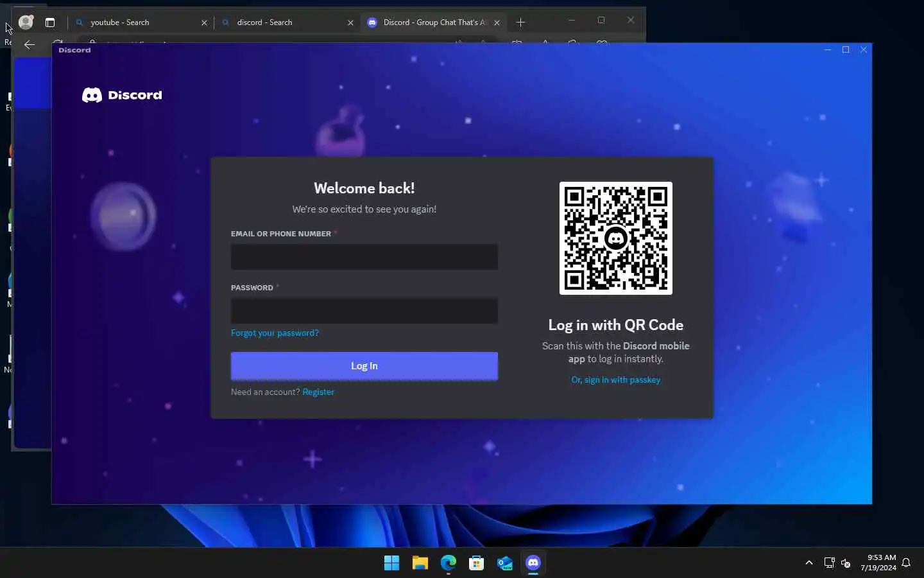Maximize the Discord window
Image resolution: width=924 pixels, height=578 pixels.
click(846, 49)
